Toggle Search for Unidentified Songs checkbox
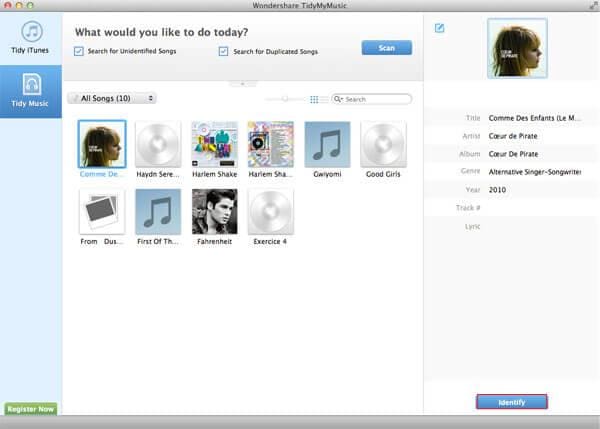 (x=79, y=51)
